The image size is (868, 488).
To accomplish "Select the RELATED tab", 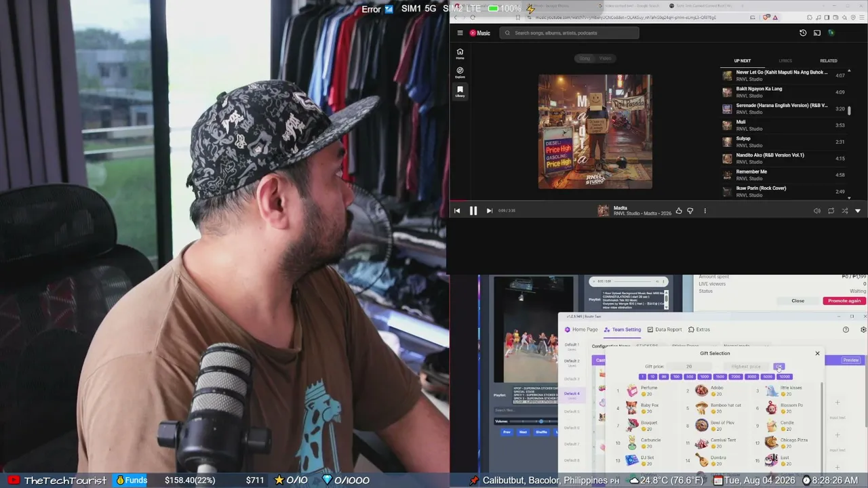I will [829, 61].
